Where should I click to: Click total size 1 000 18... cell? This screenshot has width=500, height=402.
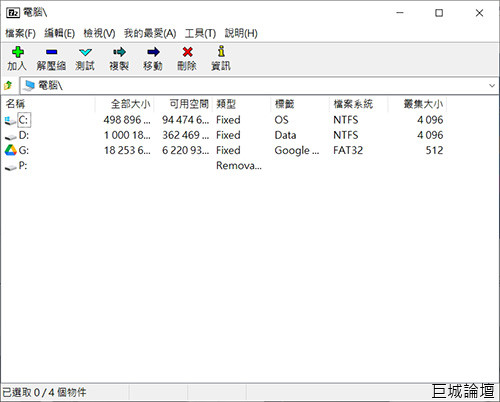tap(127, 135)
